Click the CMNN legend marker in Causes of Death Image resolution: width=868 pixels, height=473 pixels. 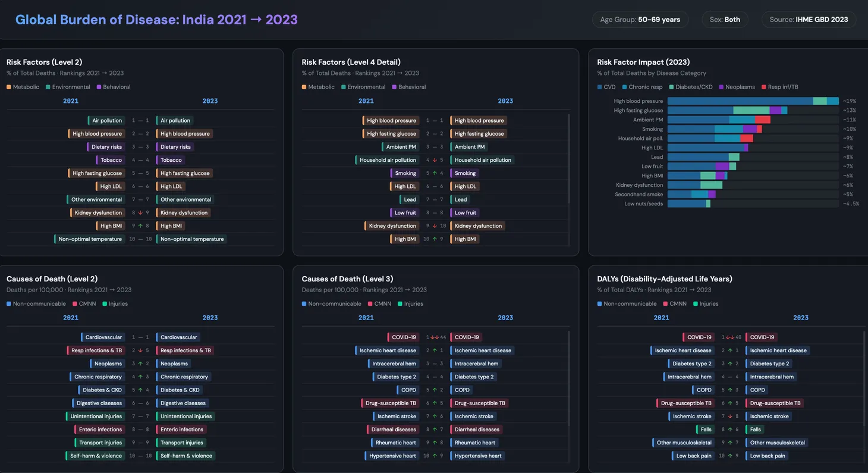[x=76, y=303]
